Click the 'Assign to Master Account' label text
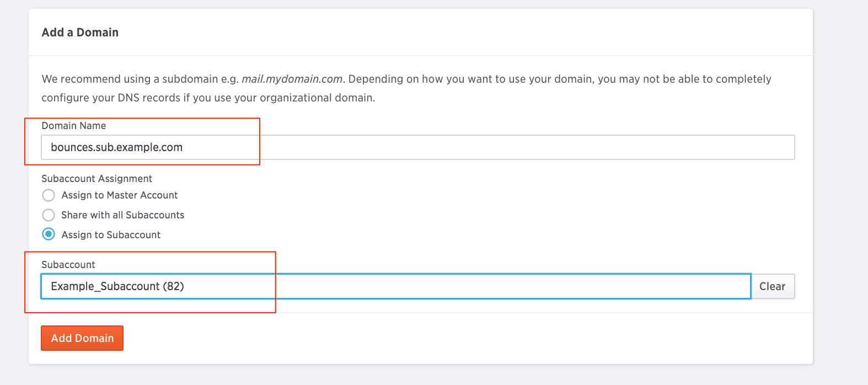 120,195
